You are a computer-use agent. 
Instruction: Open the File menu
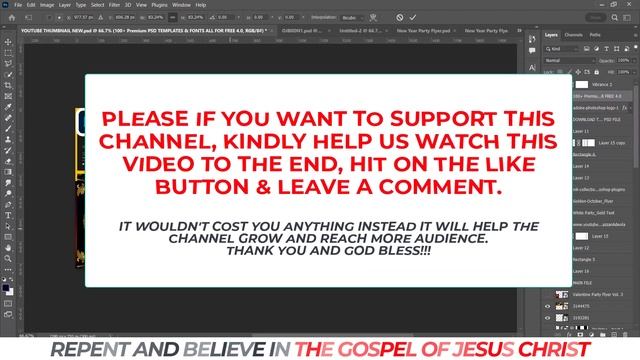click(x=18, y=5)
